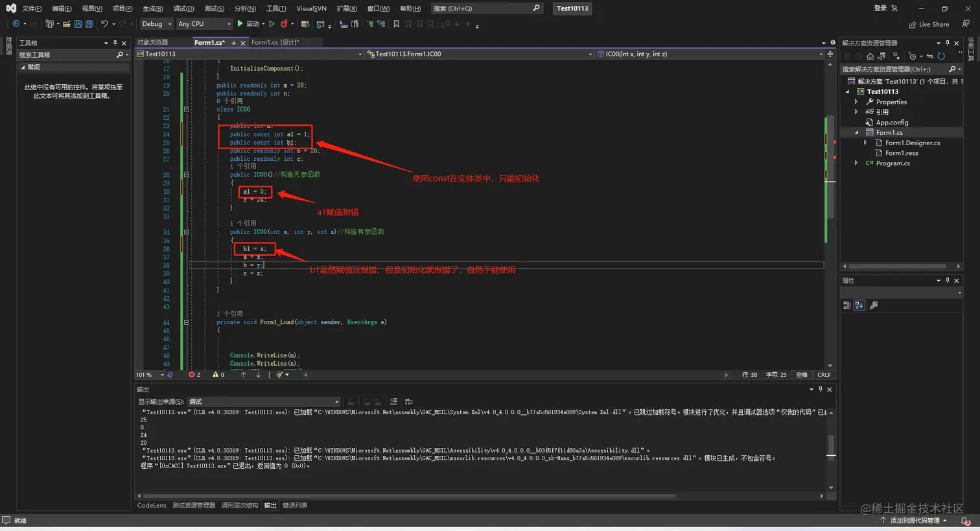Pin the Output panel
Image resolution: width=980 pixels, height=531 pixels.
click(x=820, y=390)
